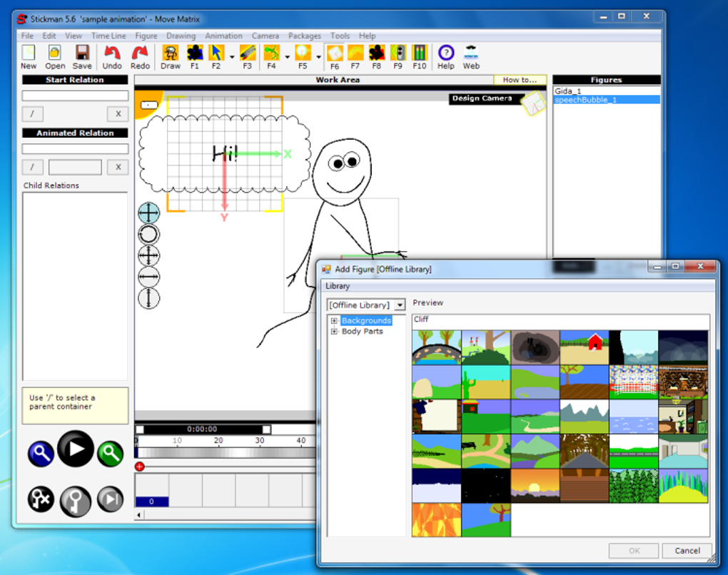Select the F7 toolbar tool
The height and width of the screenshot is (575, 728).
(355, 57)
